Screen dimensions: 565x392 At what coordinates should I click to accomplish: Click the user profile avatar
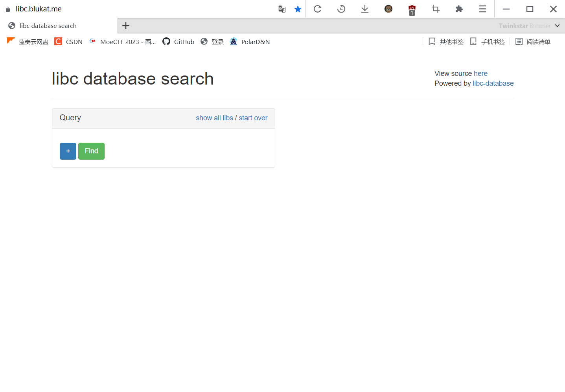(388, 9)
